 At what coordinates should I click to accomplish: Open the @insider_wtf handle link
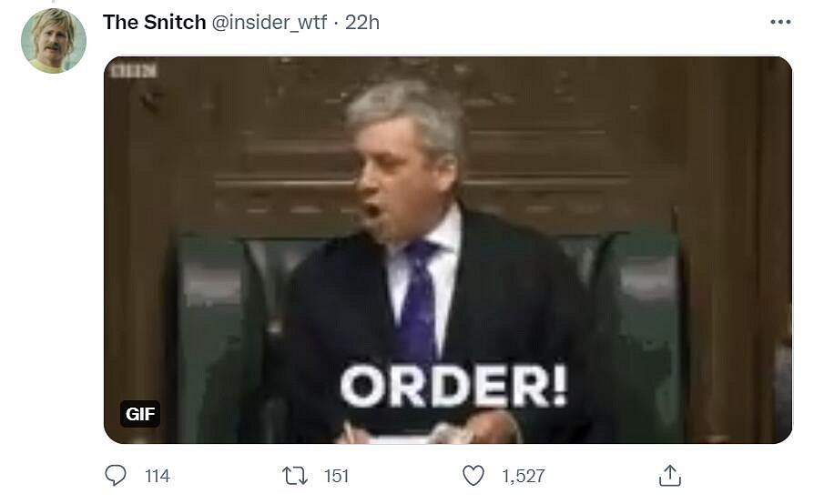pos(269,23)
